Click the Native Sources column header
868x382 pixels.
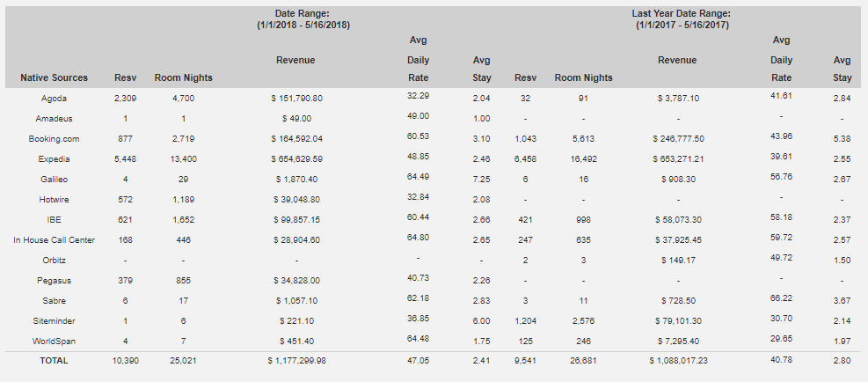click(55, 77)
